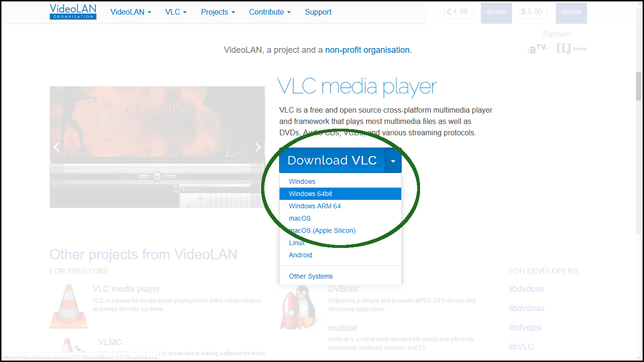Click donate button beside the euro amount
The width and height of the screenshot is (644, 362).
click(x=496, y=12)
